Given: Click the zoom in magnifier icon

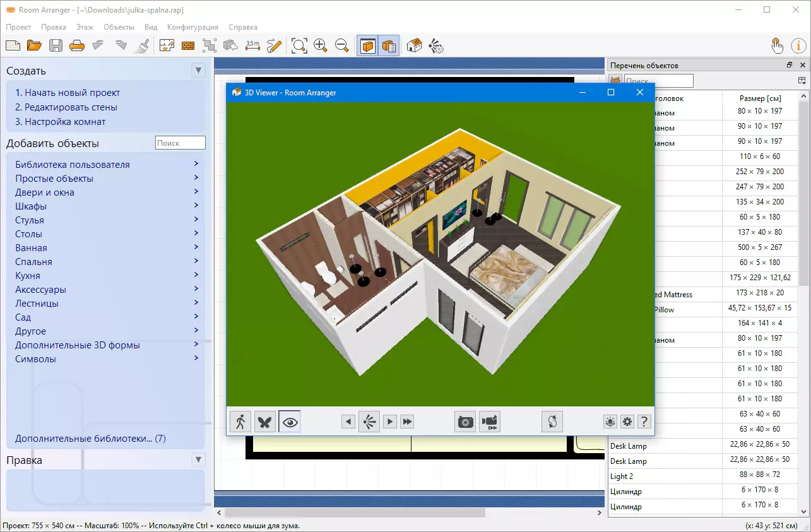Looking at the screenshot, I should click(x=321, y=45).
